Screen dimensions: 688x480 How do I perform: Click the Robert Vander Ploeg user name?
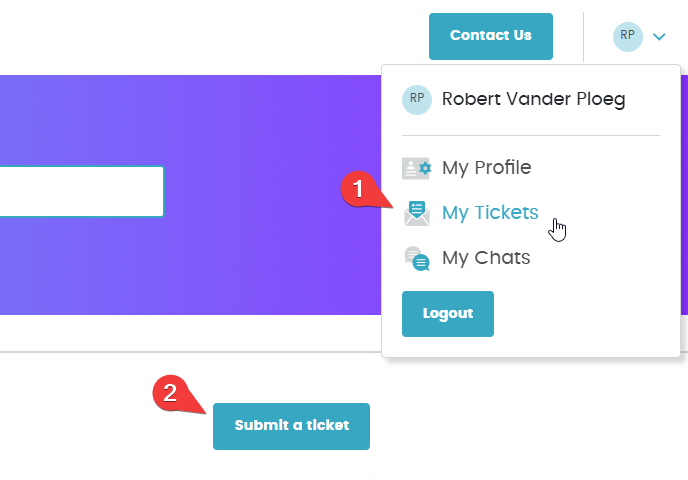[x=534, y=100]
